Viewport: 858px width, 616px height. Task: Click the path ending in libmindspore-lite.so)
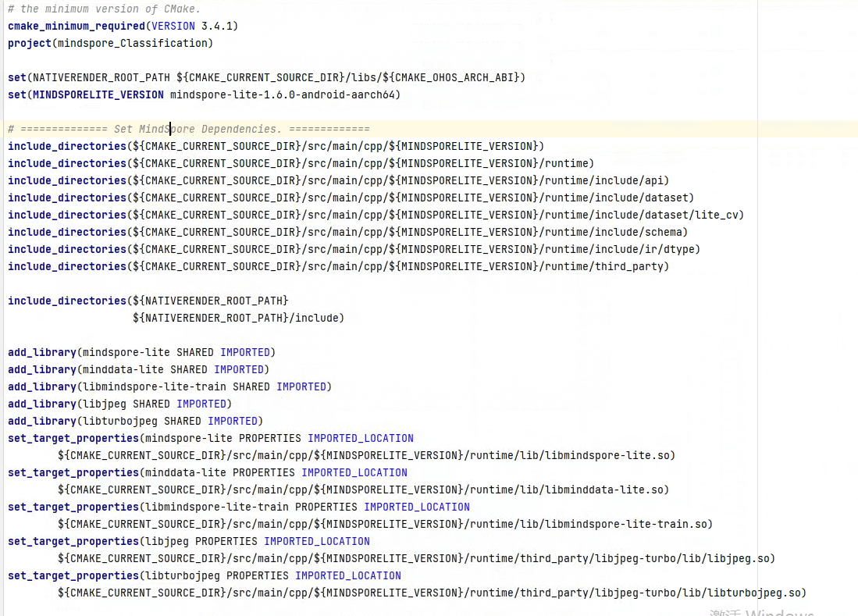coord(367,455)
